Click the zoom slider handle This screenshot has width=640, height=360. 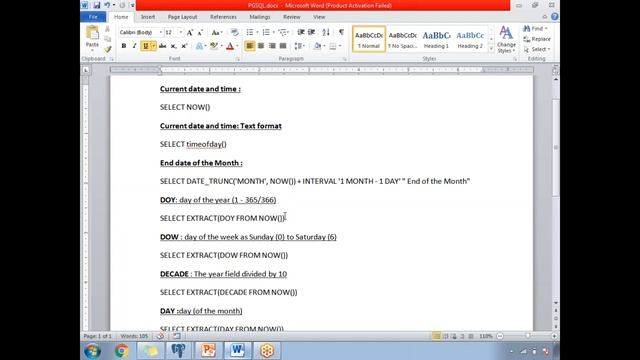click(528, 336)
